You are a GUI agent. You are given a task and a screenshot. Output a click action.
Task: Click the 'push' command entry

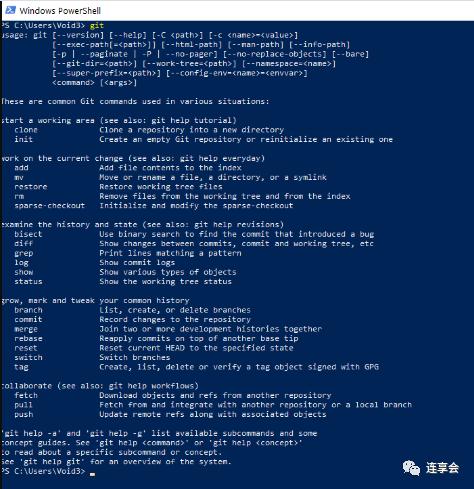(x=23, y=415)
